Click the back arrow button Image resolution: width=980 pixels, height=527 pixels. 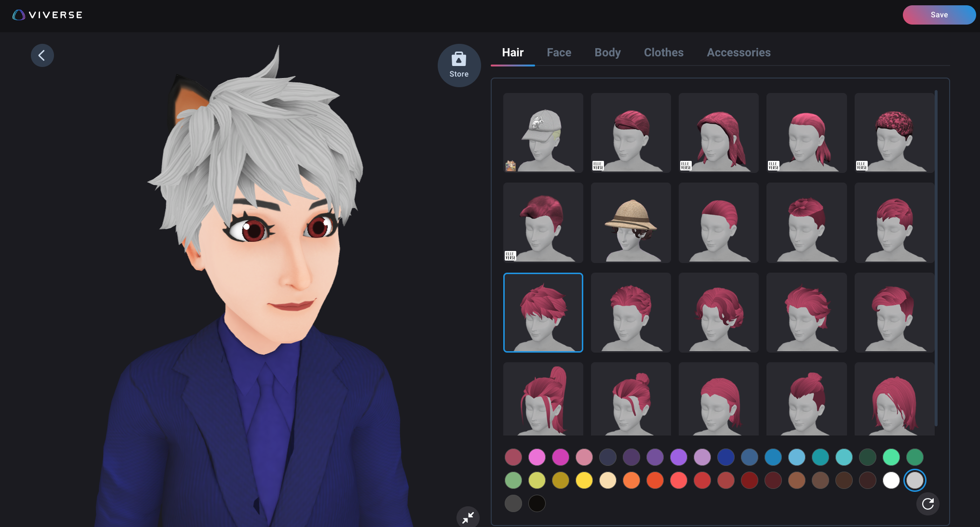[x=42, y=55]
